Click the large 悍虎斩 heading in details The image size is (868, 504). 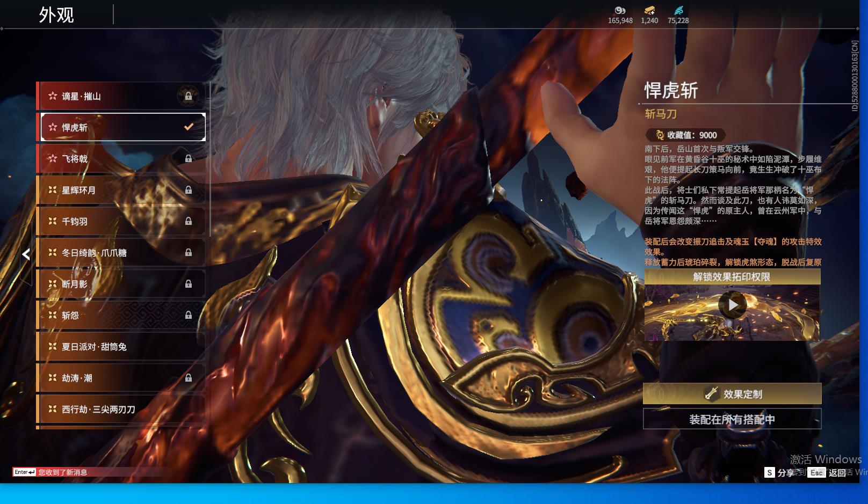(671, 90)
